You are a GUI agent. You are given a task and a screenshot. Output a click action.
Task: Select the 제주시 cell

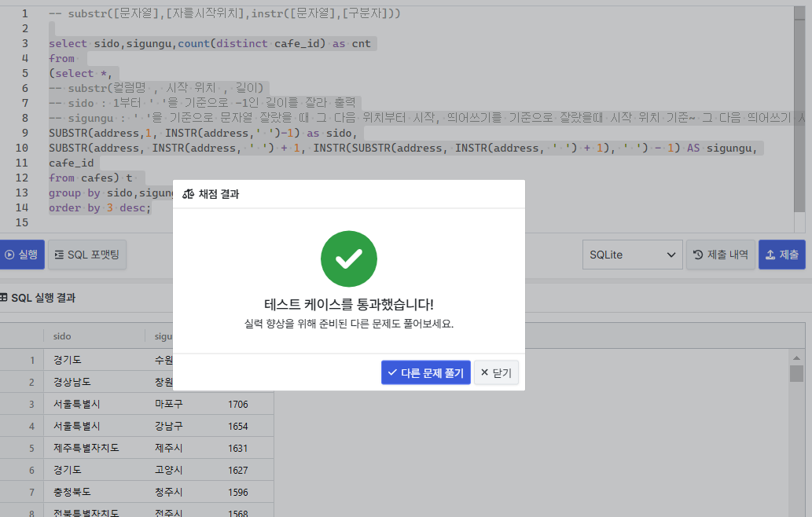tap(169, 448)
